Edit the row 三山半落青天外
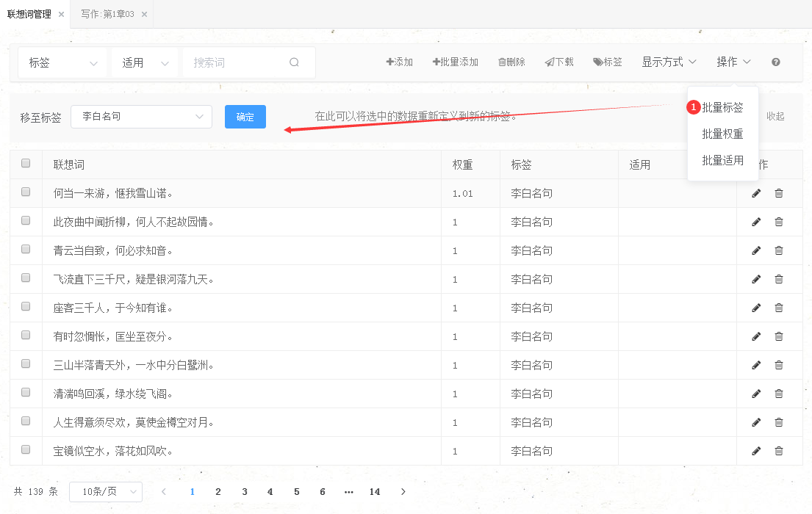The height and width of the screenshot is (514, 812). point(756,366)
